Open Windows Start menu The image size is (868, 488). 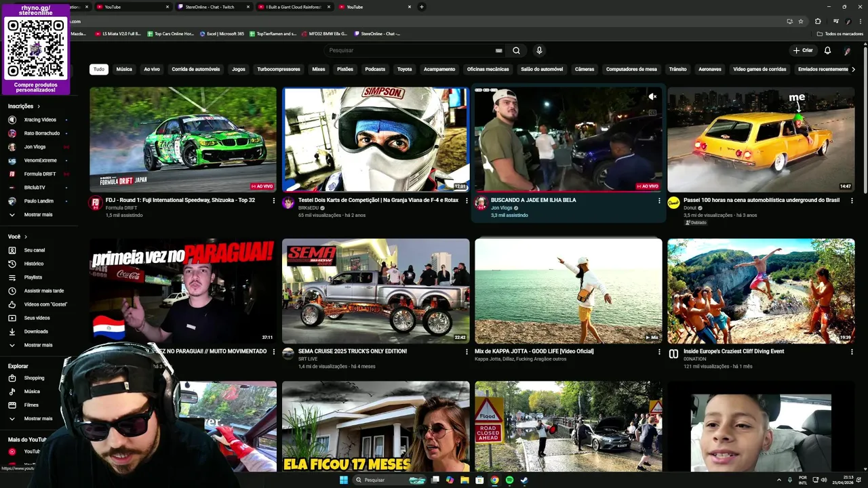point(344,480)
